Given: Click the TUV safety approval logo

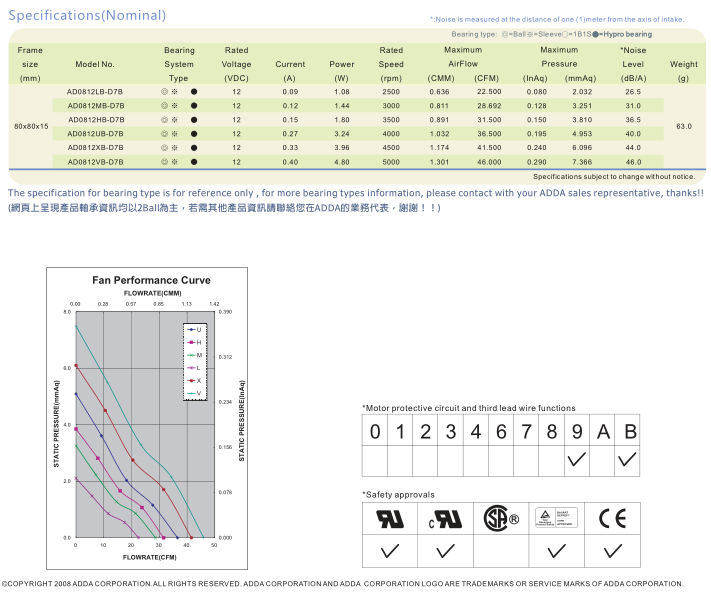Looking at the screenshot, I should [x=556, y=518].
